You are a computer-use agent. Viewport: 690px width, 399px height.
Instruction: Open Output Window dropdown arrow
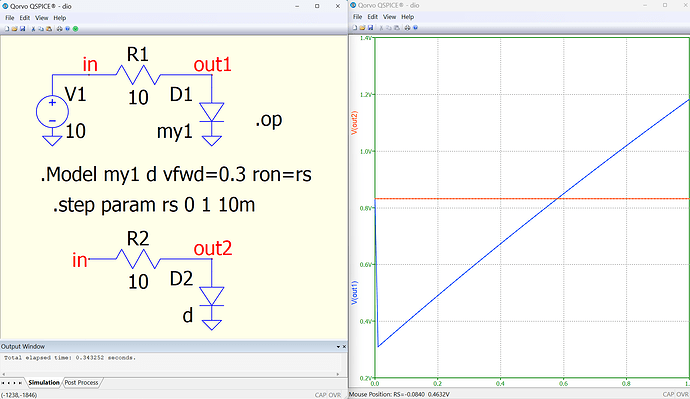point(338,347)
